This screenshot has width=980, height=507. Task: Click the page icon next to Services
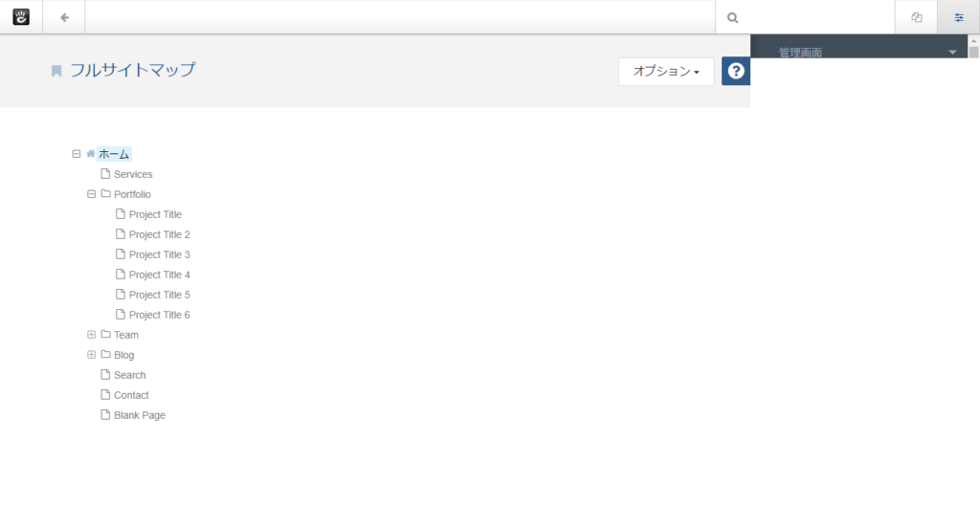105,173
